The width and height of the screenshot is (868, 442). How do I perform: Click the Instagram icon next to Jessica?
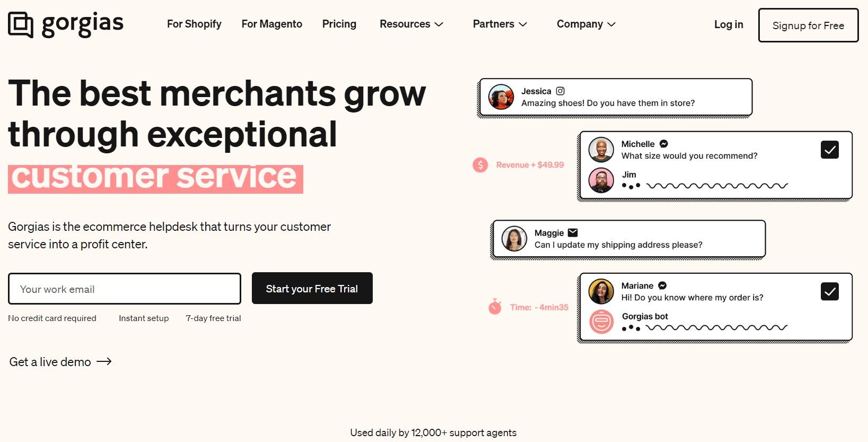(560, 91)
